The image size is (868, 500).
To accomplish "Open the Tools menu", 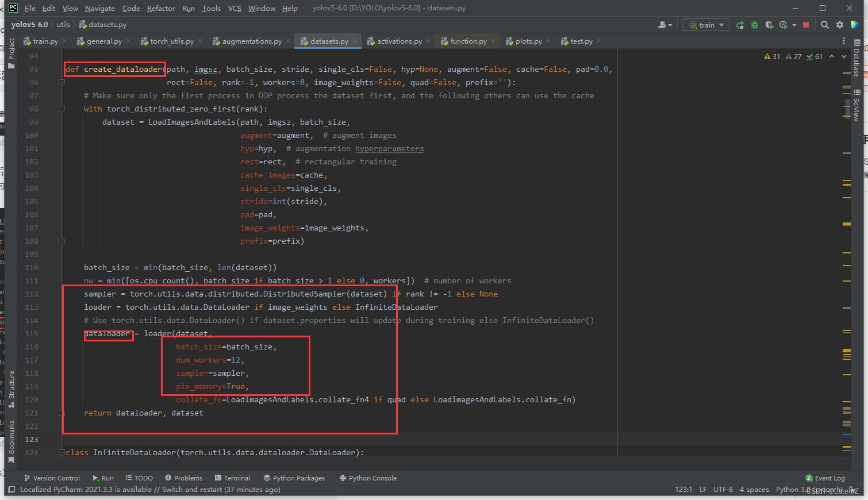I will coord(211,8).
